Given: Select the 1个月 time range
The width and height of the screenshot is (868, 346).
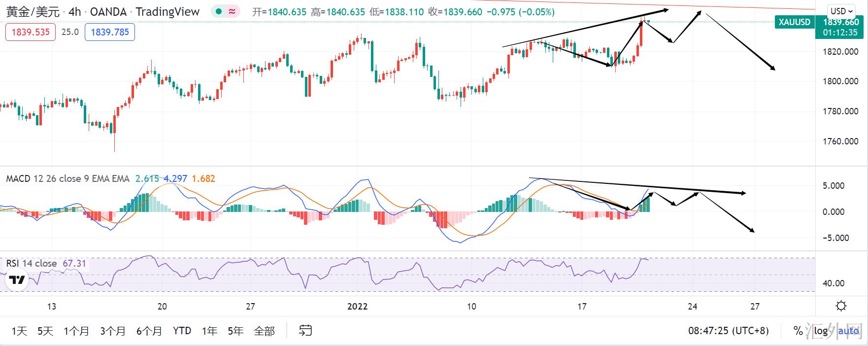Looking at the screenshot, I should click(x=76, y=331).
